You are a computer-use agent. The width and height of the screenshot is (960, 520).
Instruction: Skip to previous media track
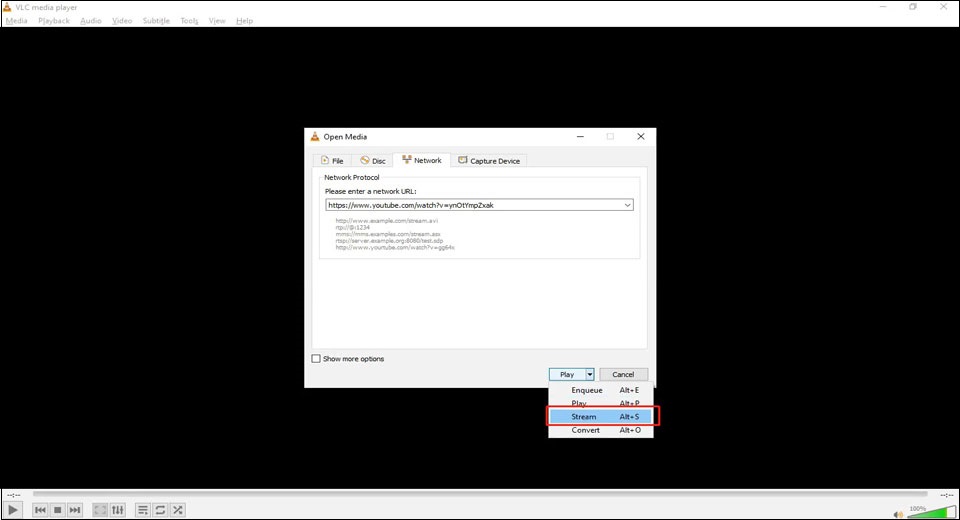(40, 510)
